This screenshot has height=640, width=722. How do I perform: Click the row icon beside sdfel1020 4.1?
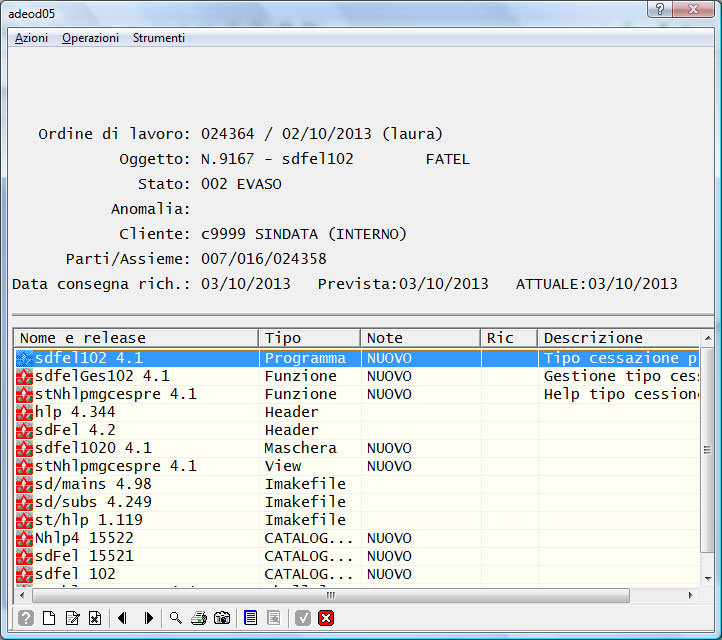coord(24,448)
